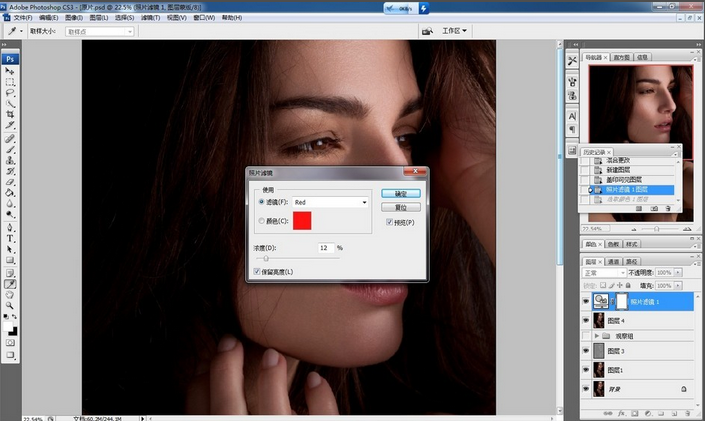
Task: Select the Path Selection tool
Action: click(x=9, y=249)
